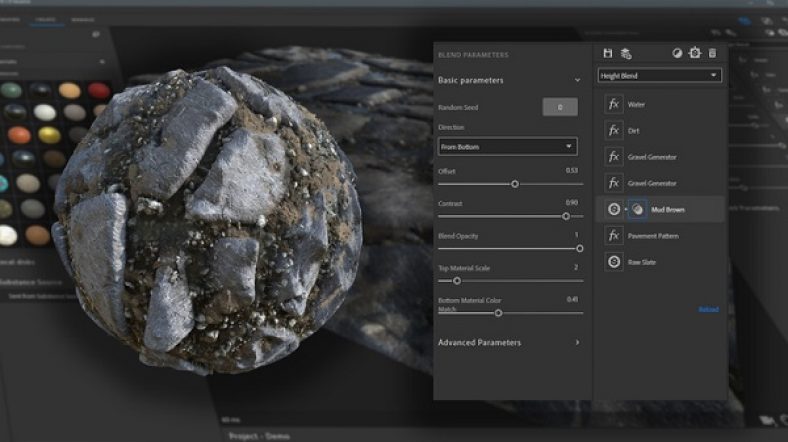This screenshot has width=788, height=442.
Task: Click the fx icon of the lower Gravel Generator
Action: pyautogui.click(x=614, y=183)
